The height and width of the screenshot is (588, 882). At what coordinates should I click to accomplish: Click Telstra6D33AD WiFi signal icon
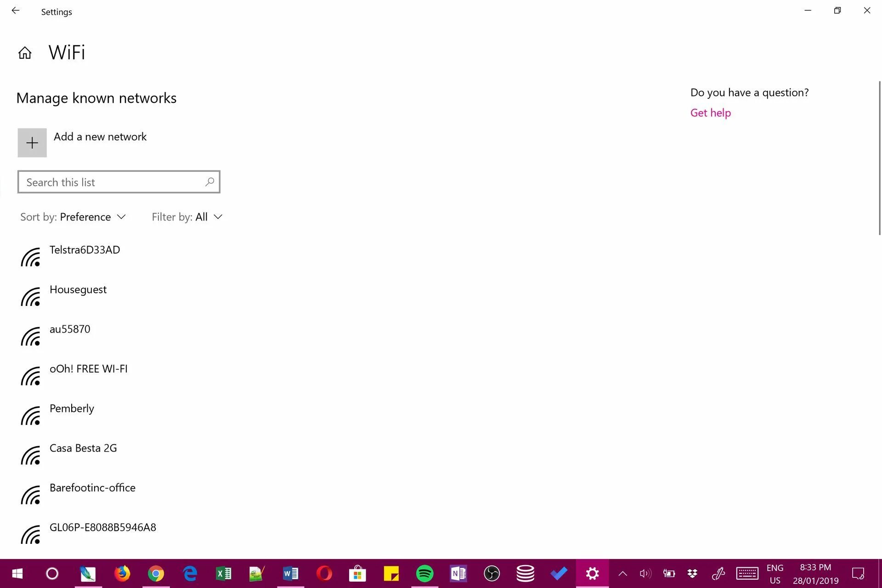point(31,257)
